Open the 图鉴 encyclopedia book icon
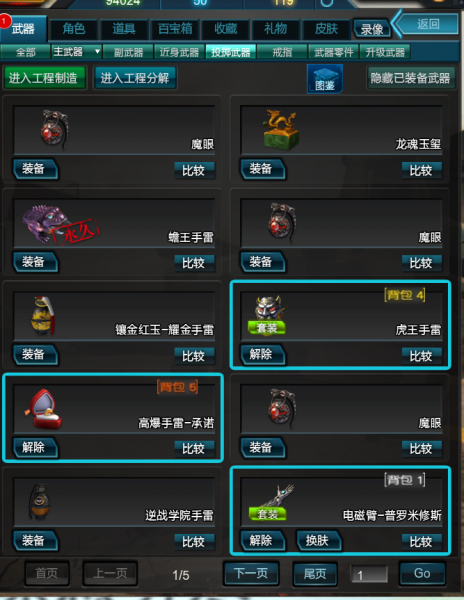The width and height of the screenshot is (464, 600). point(324,78)
